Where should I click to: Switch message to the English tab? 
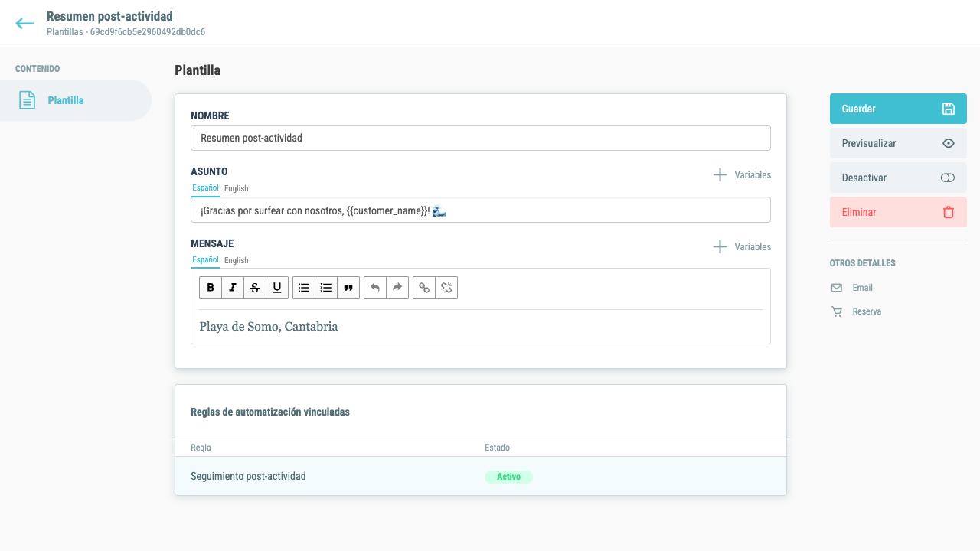236,260
